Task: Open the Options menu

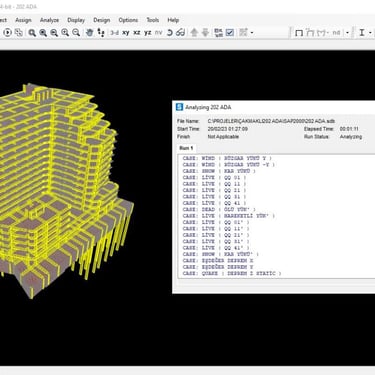Action: click(x=128, y=20)
